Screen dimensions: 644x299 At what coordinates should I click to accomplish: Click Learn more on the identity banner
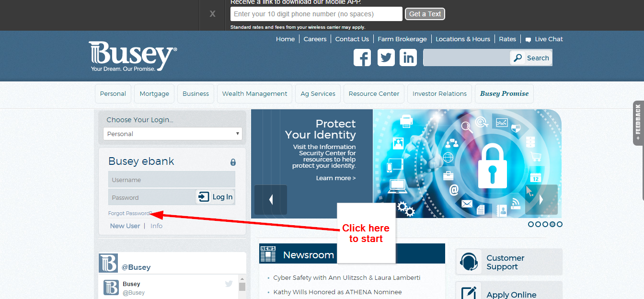tap(336, 178)
